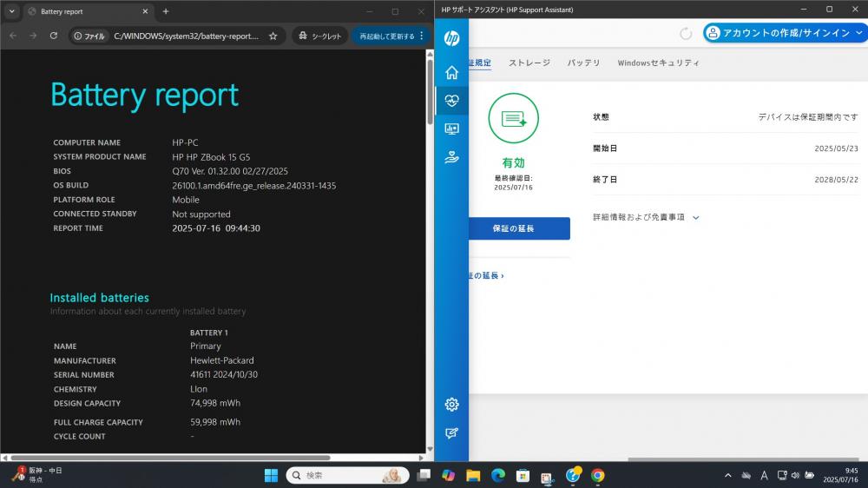Open the monitor diagnostics icon in HP sidebar
Viewport: 868px width, 488px height.
451,129
